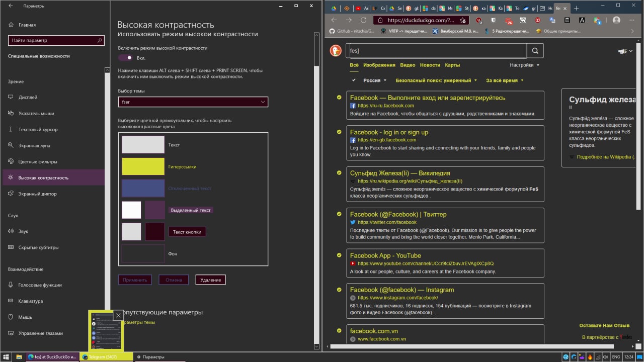Open the Россия region dropdown

[375, 80]
